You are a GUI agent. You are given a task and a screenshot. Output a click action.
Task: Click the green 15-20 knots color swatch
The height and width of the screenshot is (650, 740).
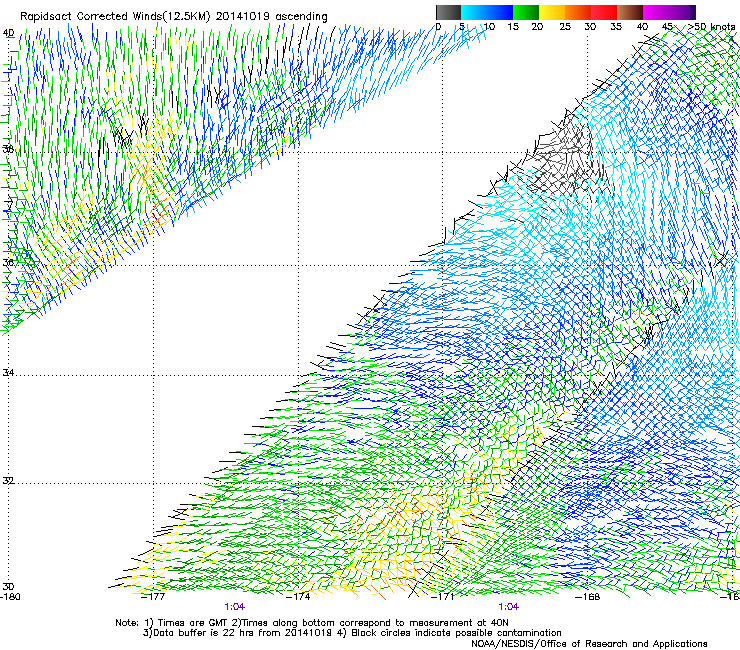click(x=526, y=13)
